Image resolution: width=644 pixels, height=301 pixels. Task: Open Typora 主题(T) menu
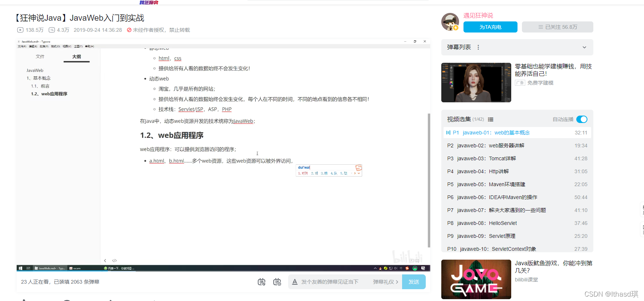pos(78,47)
